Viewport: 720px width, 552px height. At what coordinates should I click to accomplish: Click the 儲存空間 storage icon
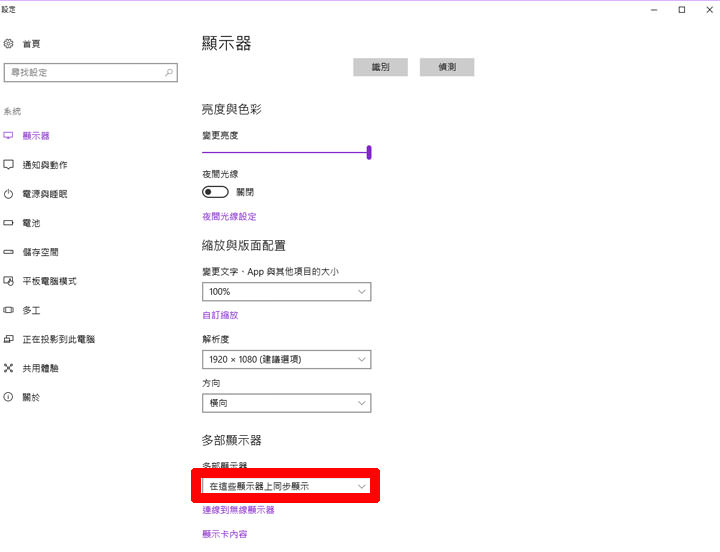[x=8, y=252]
